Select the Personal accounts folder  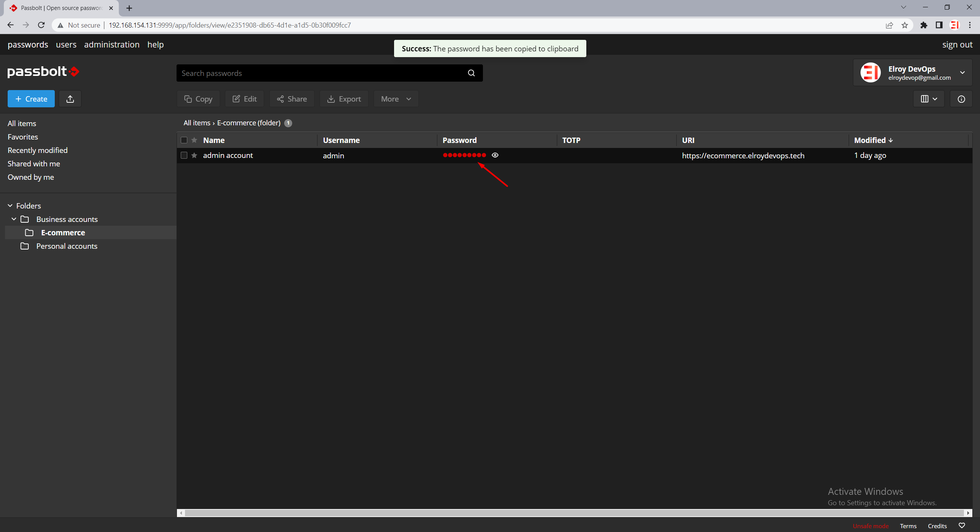pos(67,246)
